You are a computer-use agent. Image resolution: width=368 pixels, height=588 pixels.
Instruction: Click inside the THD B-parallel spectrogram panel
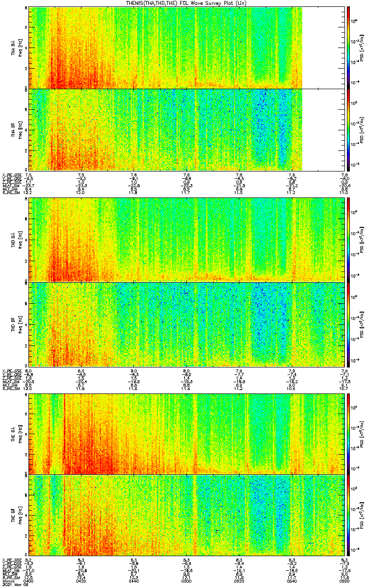[187, 324]
